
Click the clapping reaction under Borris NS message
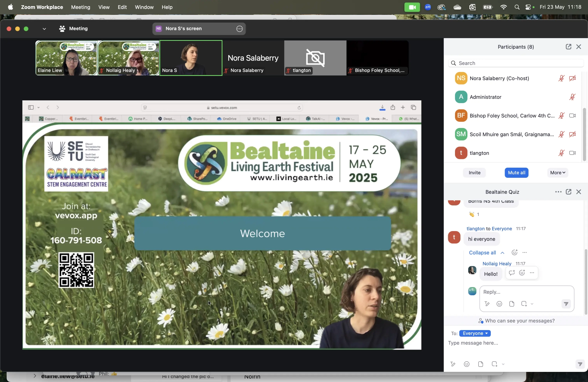(474, 214)
